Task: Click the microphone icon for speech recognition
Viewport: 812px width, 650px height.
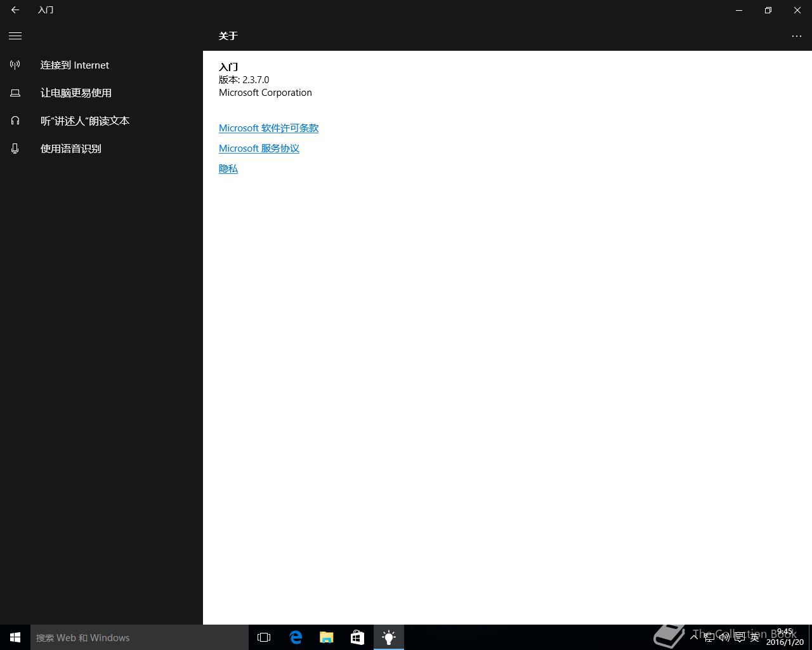Action: point(15,149)
